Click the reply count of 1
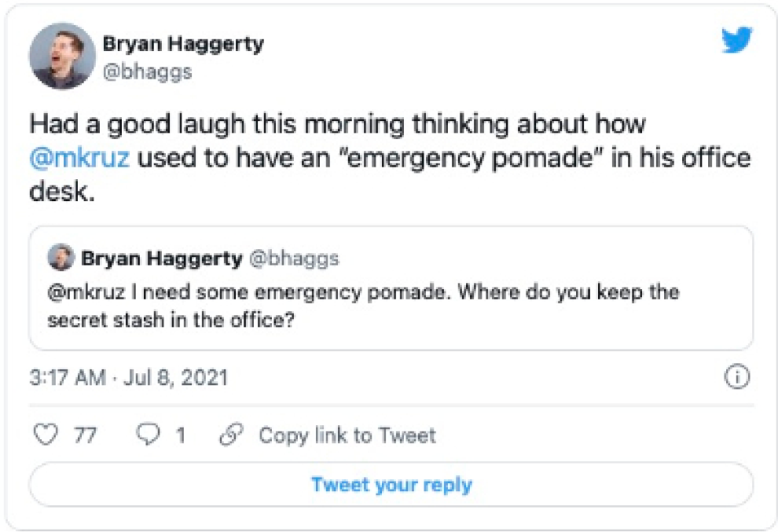Image resolution: width=778 pixels, height=532 pixels. click(x=181, y=435)
